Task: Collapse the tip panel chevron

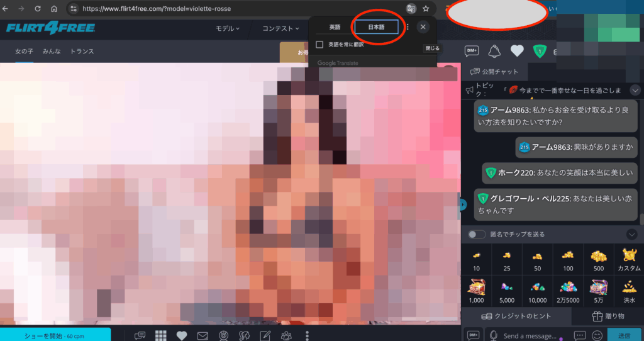Action: click(x=631, y=234)
